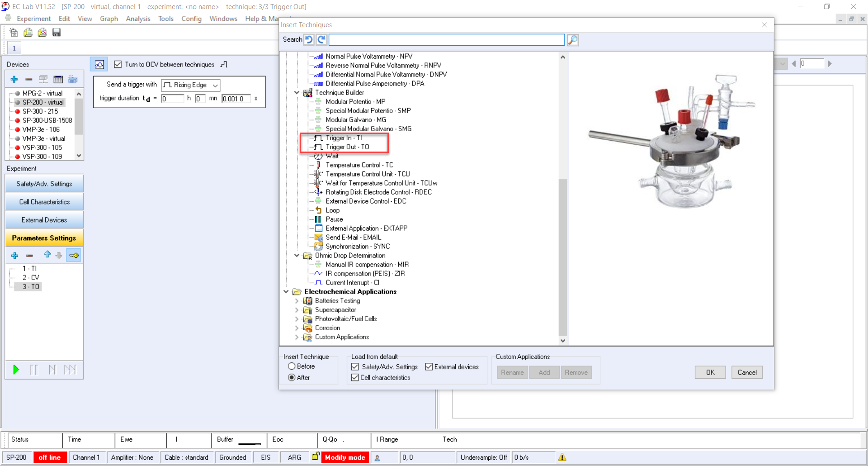
Task: Click the red minus icon under Parameters Settings
Action: coord(29,256)
